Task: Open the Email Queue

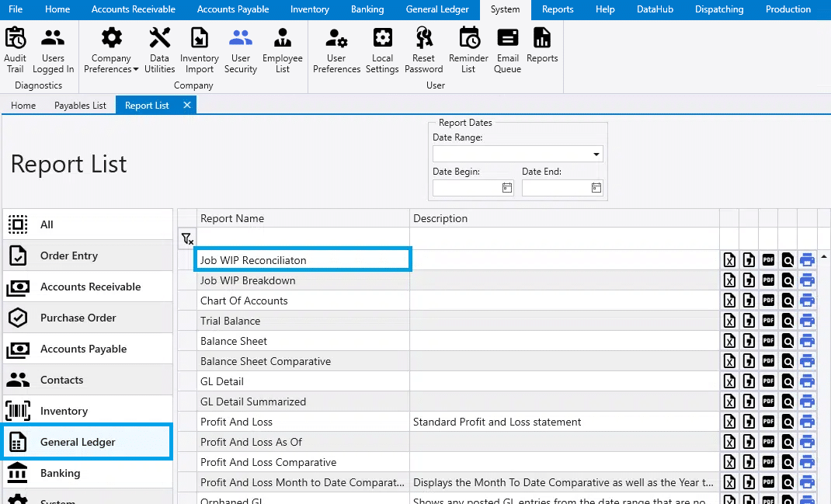Action: point(508,50)
